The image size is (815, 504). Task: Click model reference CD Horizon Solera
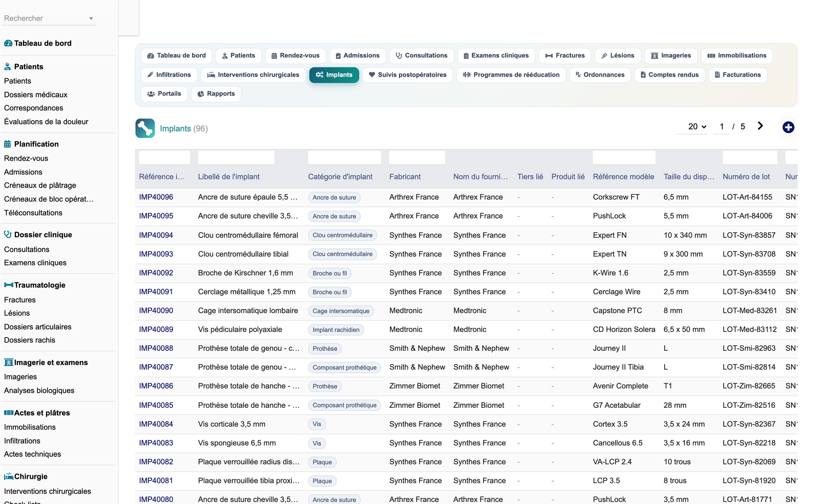624,329
